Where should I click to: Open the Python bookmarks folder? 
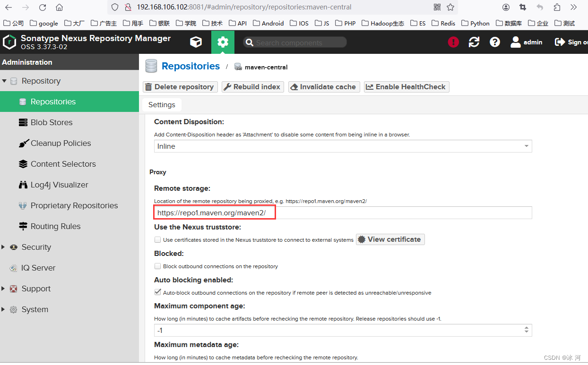[476, 23]
